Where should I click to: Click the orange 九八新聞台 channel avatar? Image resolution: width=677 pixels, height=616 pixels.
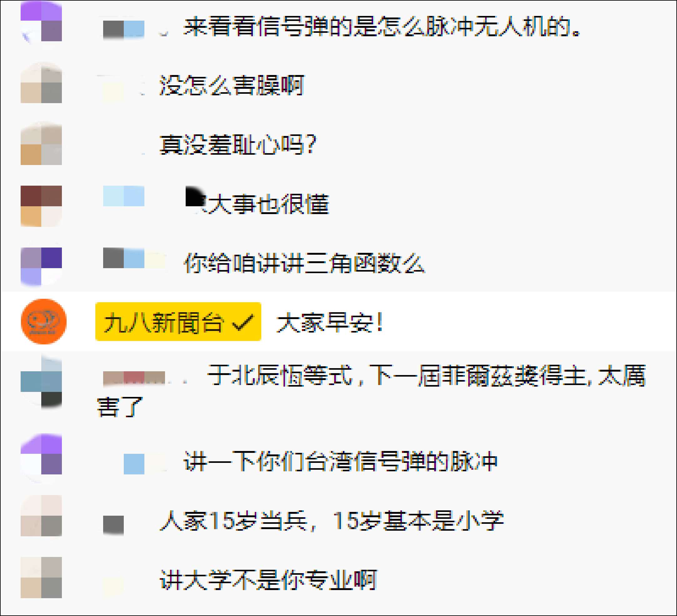point(43,321)
